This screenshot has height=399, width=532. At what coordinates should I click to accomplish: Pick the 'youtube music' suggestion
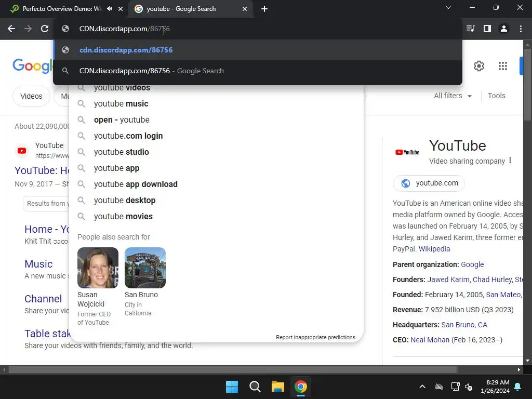pos(216,103)
